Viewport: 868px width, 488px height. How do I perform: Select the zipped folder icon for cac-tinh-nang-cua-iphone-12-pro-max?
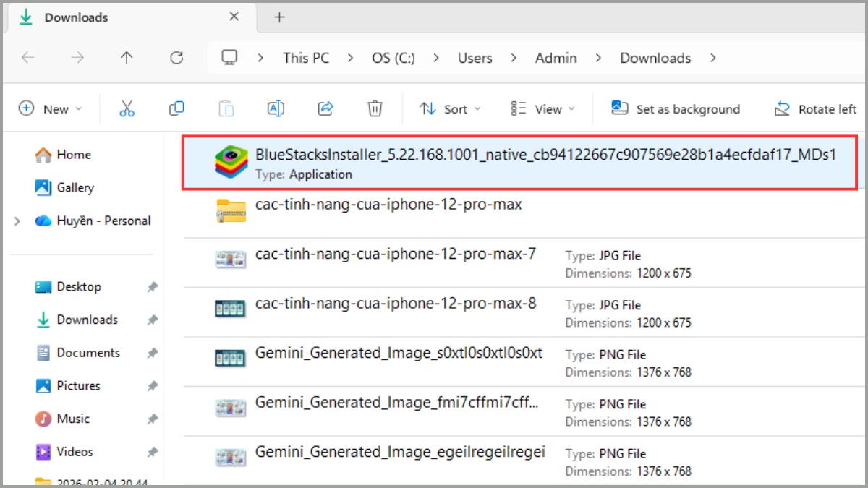click(x=231, y=210)
